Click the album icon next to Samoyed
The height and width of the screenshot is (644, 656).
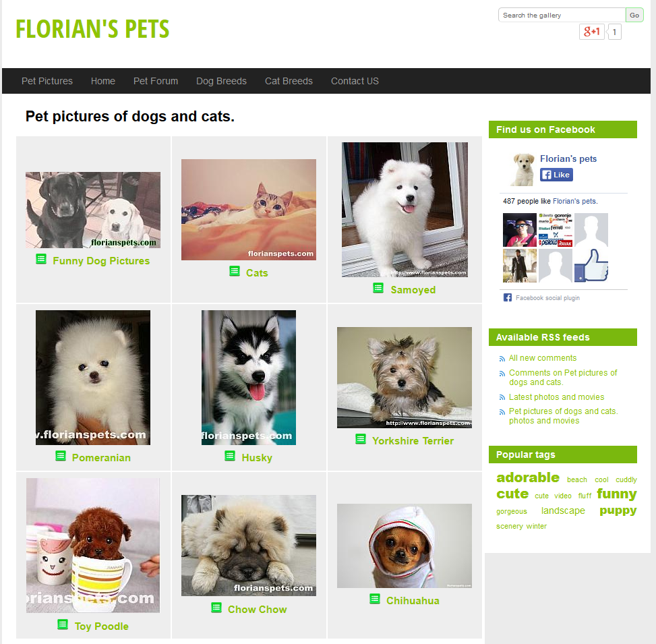[378, 288]
